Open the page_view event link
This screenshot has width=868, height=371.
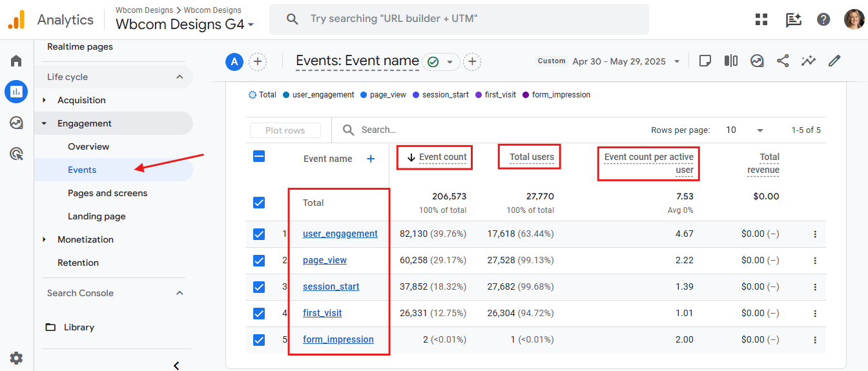tap(325, 260)
